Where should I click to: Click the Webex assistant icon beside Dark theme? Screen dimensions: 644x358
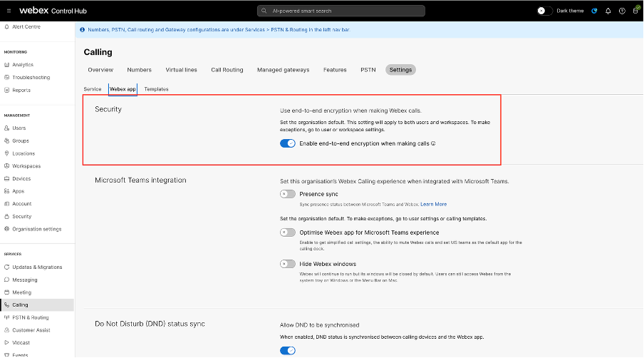click(x=594, y=11)
